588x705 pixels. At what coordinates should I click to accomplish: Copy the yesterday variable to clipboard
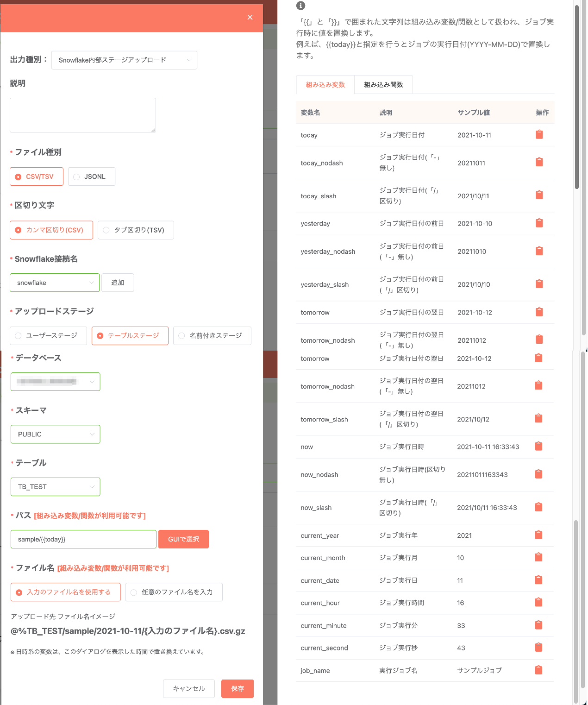(x=538, y=223)
